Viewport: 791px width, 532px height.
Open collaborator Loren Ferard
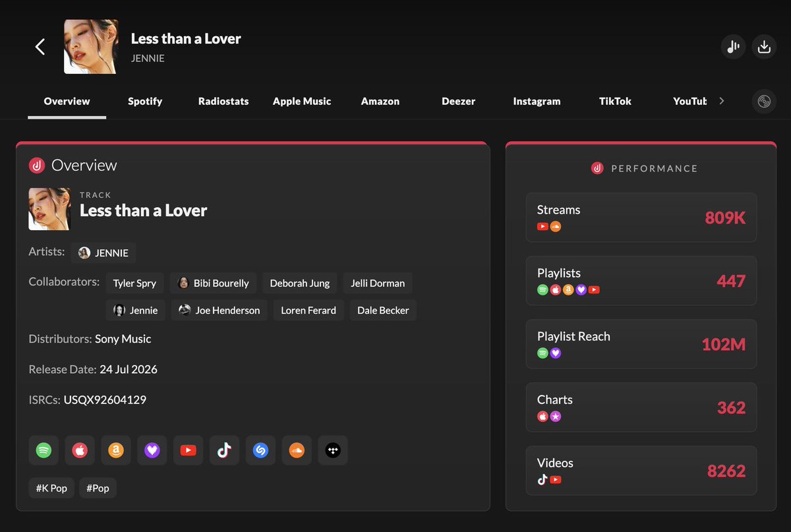(308, 310)
